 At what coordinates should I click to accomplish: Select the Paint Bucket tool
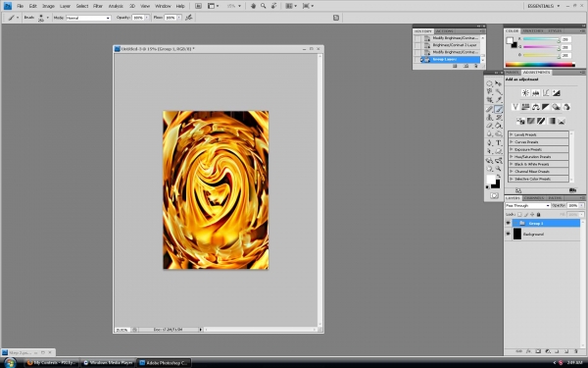(499, 126)
